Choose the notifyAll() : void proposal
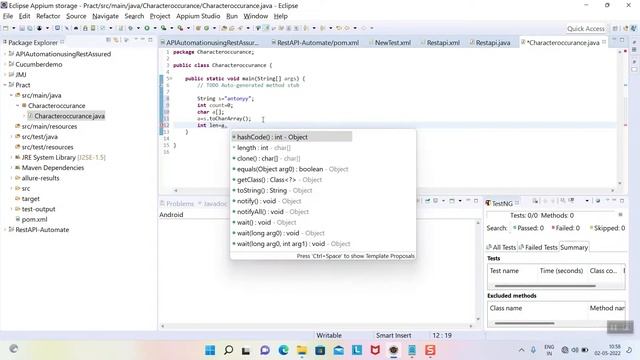 pos(323,212)
